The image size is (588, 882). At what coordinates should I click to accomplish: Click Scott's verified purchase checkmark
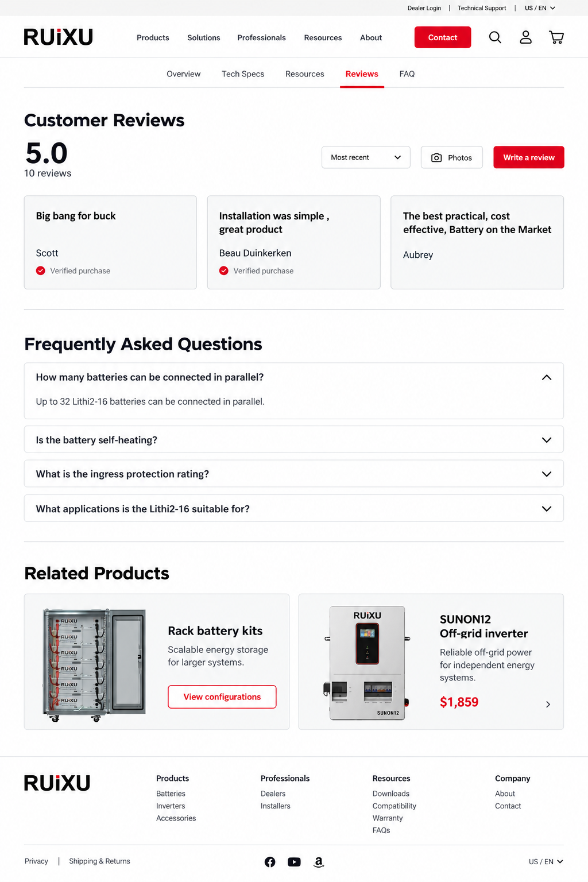point(41,270)
